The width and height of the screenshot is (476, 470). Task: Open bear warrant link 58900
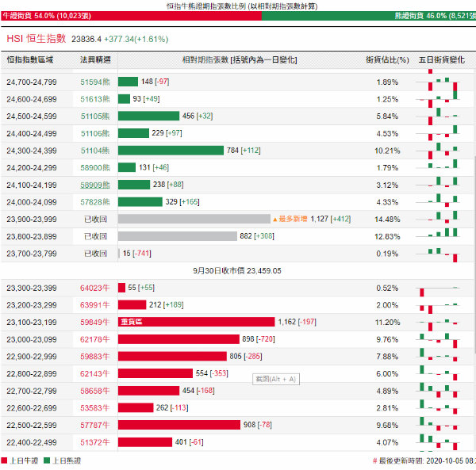coord(95,168)
